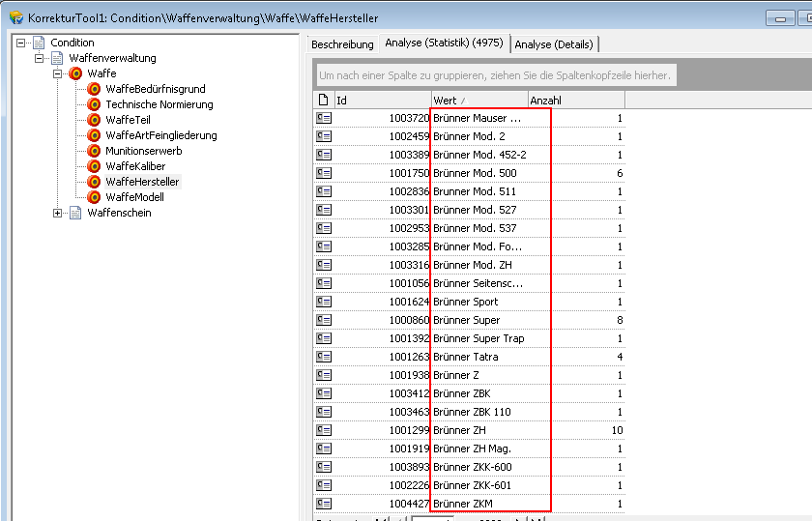Click the Technische Normierung node icon
The width and height of the screenshot is (812, 521).
pos(94,104)
